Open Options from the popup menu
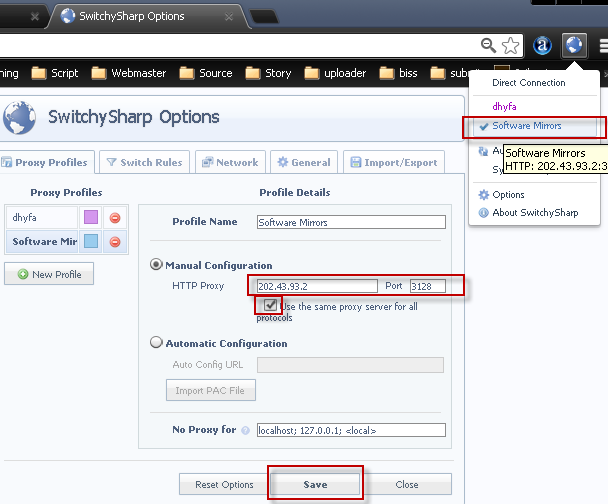Image resolution: width=608 pixels, height=504 pixels. 508,195
